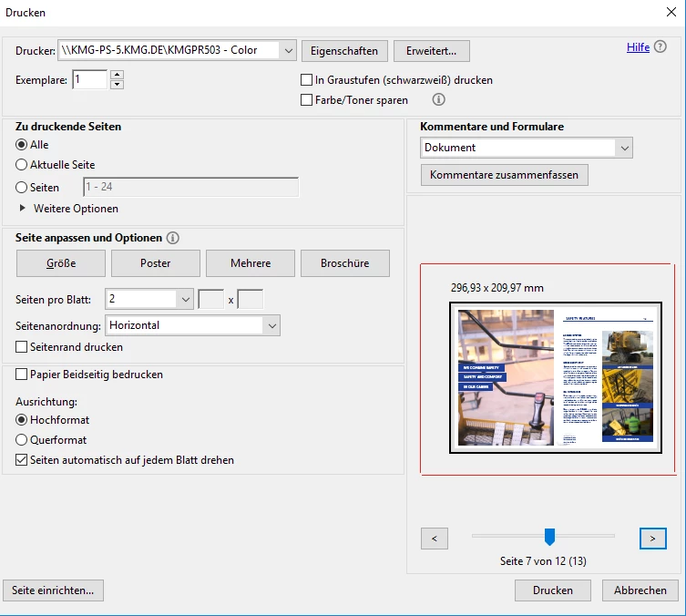Choose Hochformat orientation

click(x=21, y=420)
